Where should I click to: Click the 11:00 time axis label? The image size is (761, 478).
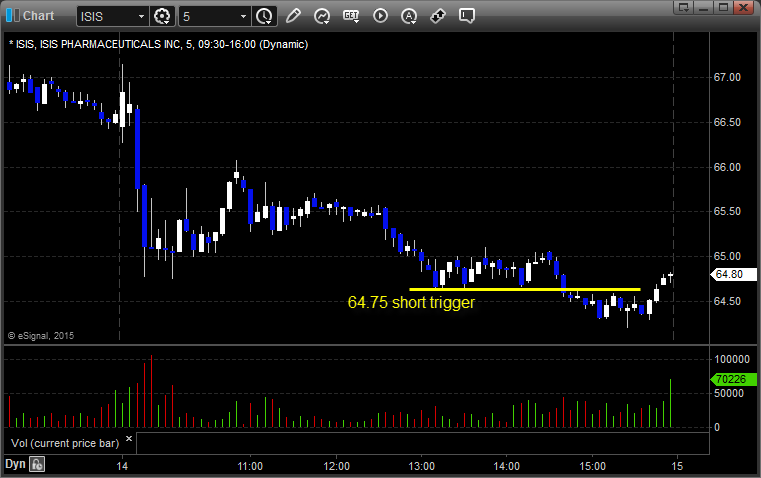click(250, 466)
